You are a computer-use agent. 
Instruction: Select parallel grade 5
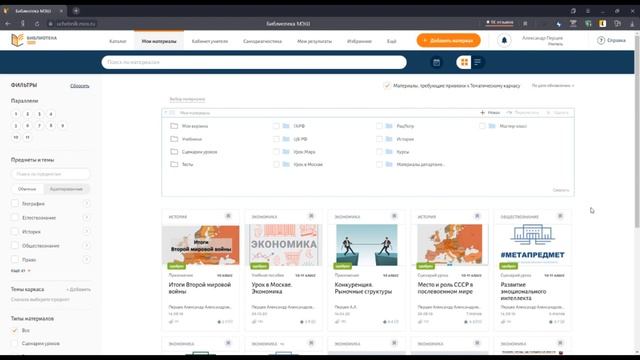pos(16,126)
